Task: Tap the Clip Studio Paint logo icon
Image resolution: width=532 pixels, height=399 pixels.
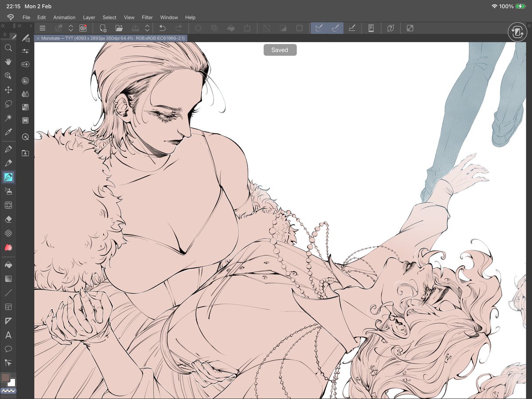Action: [x=82, y=28]
